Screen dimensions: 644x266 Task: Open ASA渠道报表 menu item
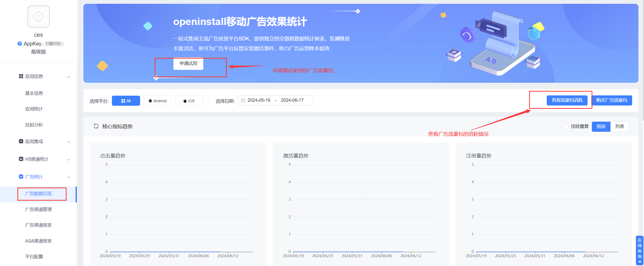(x=39, y=241)
